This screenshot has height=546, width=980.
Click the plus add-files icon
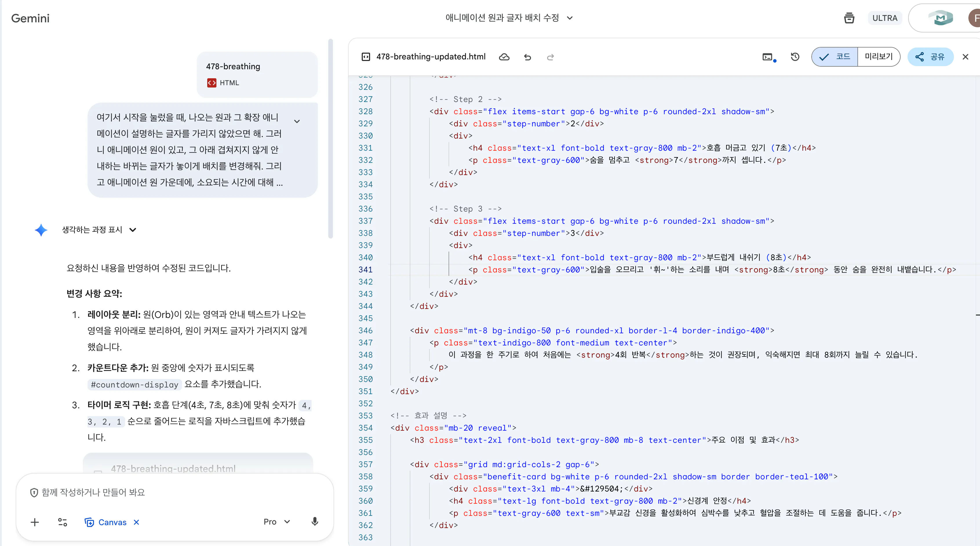(34, 522)
